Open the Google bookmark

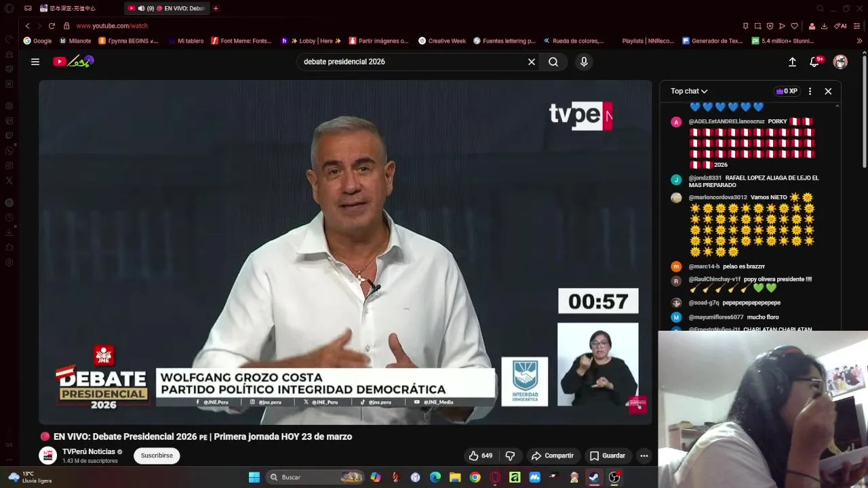click(x=37, y=41)
